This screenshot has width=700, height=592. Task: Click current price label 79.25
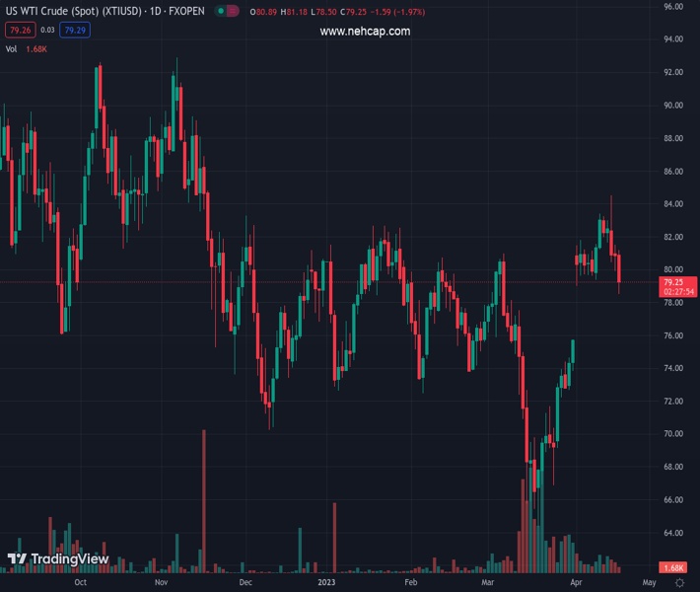point(677,287)
